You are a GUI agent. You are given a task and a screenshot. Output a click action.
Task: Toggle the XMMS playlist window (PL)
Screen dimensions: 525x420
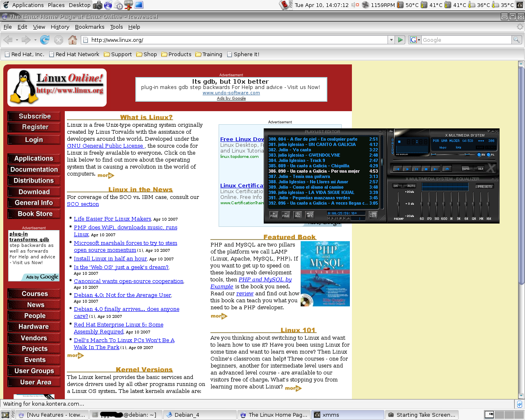click(491, 155)
